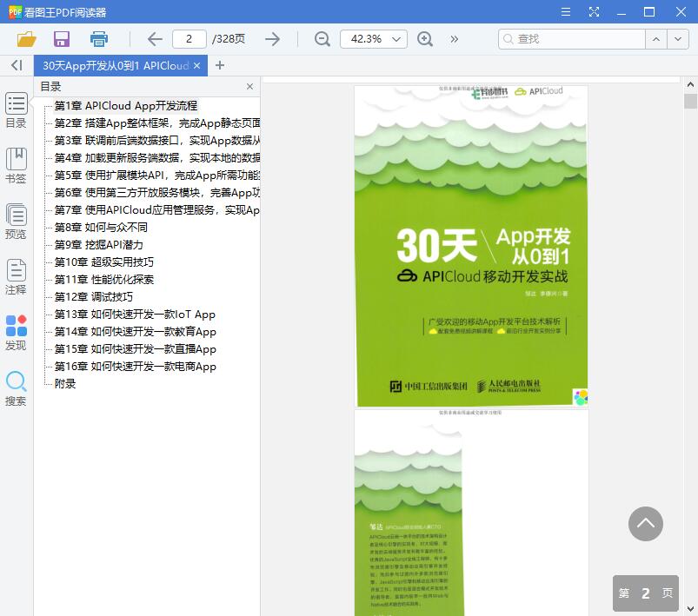Jump to 第12章 调试技巧
This screenshot has width=698, height=616.
pyautogui.click(x=94, y=296)
